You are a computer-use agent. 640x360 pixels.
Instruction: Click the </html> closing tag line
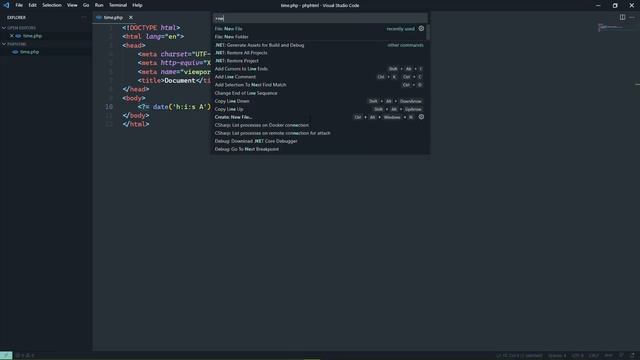[136, 124]
